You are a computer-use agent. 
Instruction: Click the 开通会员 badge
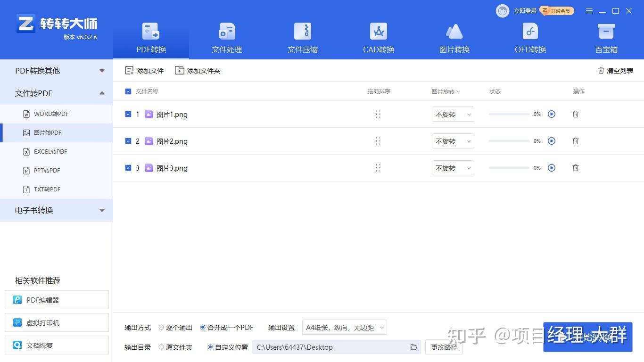pyautogui.click(x=557, y=10)
